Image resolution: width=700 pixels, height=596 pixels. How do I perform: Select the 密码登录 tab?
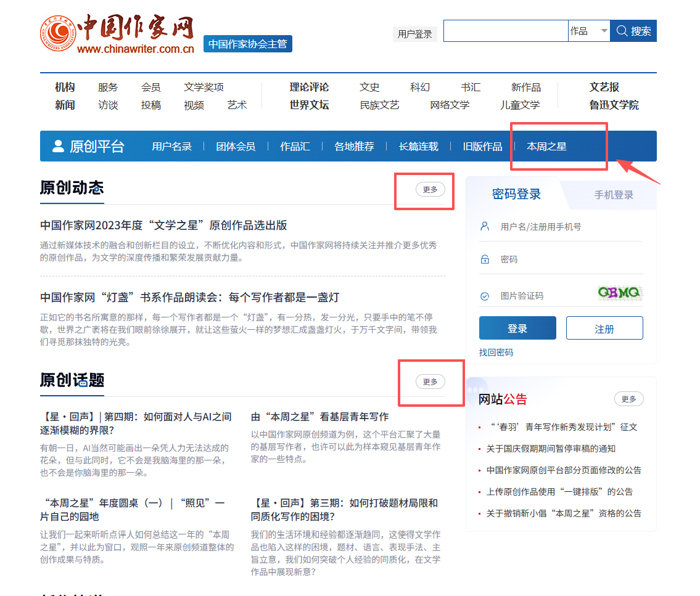click(516, 195)
